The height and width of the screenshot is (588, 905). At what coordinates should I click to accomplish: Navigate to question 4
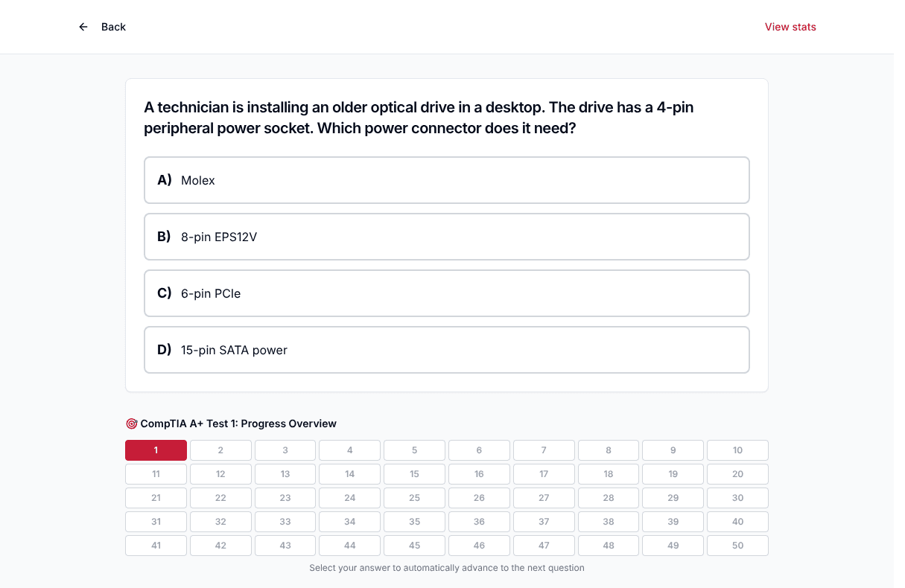[350, 450]
